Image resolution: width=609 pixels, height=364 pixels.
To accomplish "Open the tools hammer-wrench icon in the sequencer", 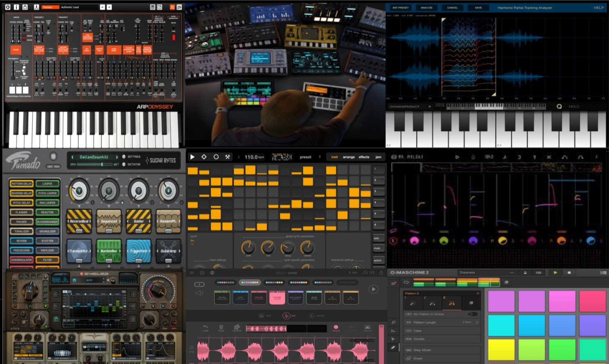I will click(x=228, y=157).
